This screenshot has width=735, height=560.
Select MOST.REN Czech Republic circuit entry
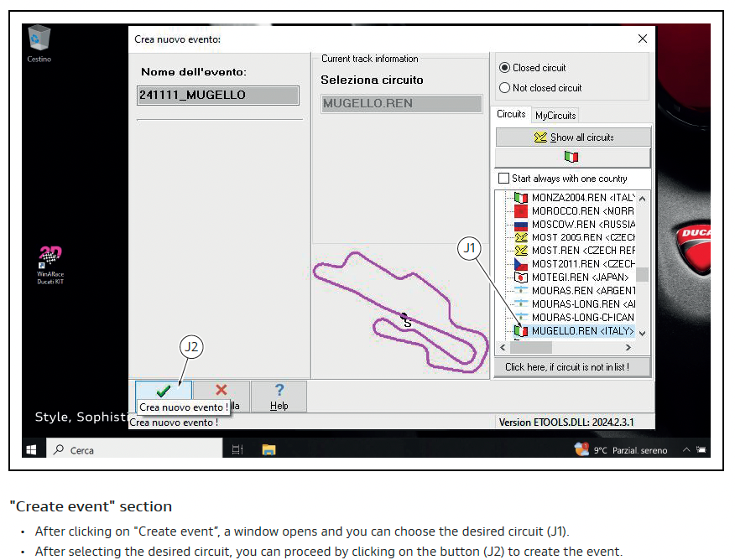(583, 251)
